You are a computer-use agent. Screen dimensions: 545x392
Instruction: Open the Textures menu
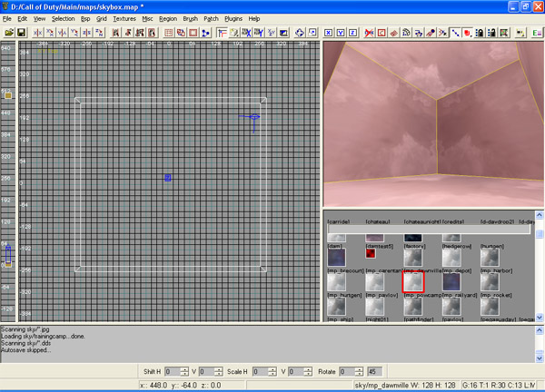(x=124, y=19)
